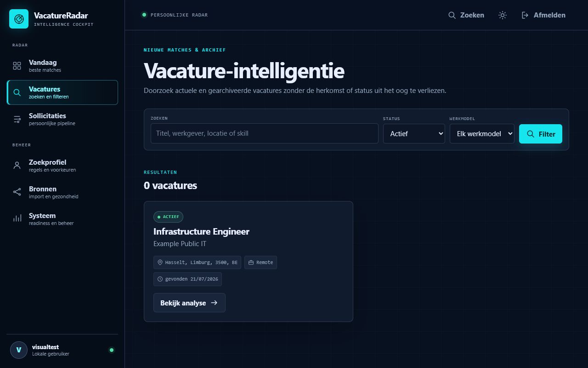Click the Remote briefcase tag
The image size is (588, 368).
tap(260, 262)
